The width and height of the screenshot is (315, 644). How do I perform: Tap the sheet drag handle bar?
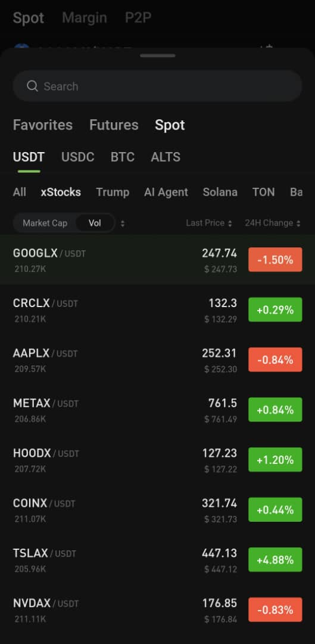(157, 55)
